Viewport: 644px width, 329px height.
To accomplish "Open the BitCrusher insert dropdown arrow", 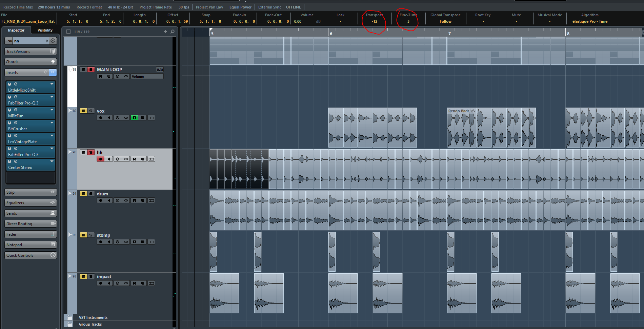I will (52, 122).
